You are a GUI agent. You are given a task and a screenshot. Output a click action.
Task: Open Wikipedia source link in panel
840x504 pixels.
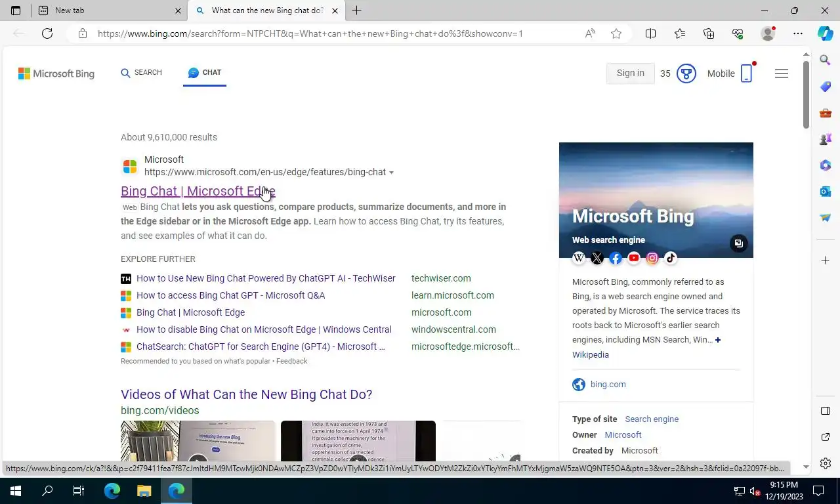(591, 354)
